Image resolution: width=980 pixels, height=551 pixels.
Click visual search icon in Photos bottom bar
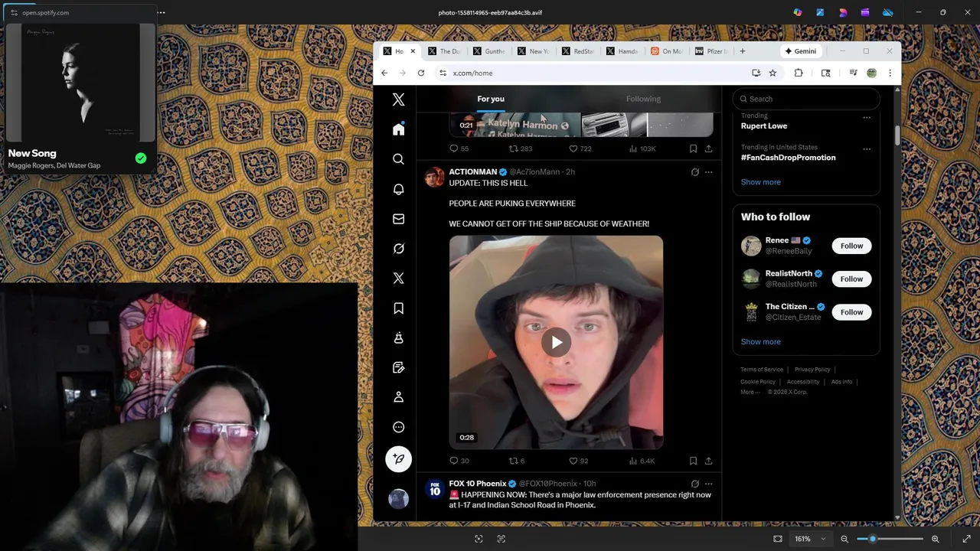(479, 539)
